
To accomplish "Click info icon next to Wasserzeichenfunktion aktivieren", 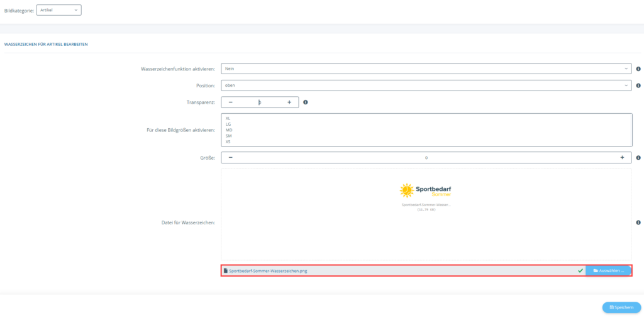I will pyautogui.click(x=638, y=69).
